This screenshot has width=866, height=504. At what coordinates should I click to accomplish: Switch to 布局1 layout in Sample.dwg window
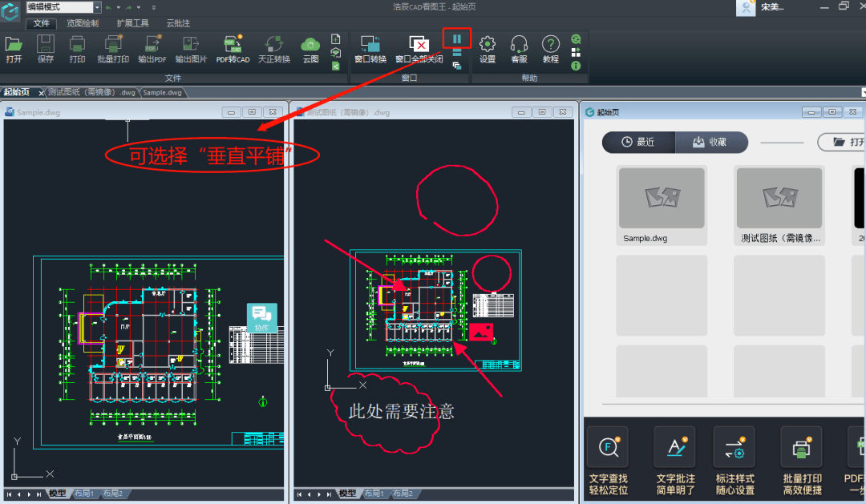(x=84, y=494)
